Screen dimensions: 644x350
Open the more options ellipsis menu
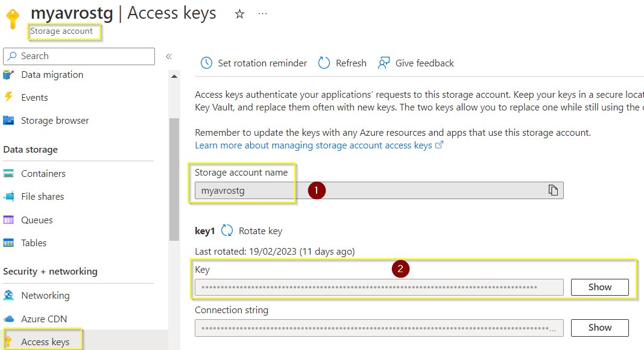(x=262, y=13)
